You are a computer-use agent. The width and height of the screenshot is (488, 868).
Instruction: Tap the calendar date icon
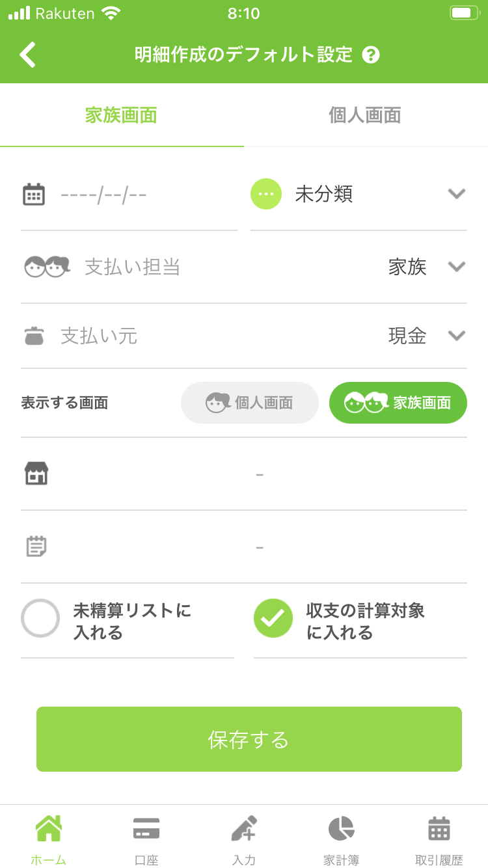click(x=34, y=194)
